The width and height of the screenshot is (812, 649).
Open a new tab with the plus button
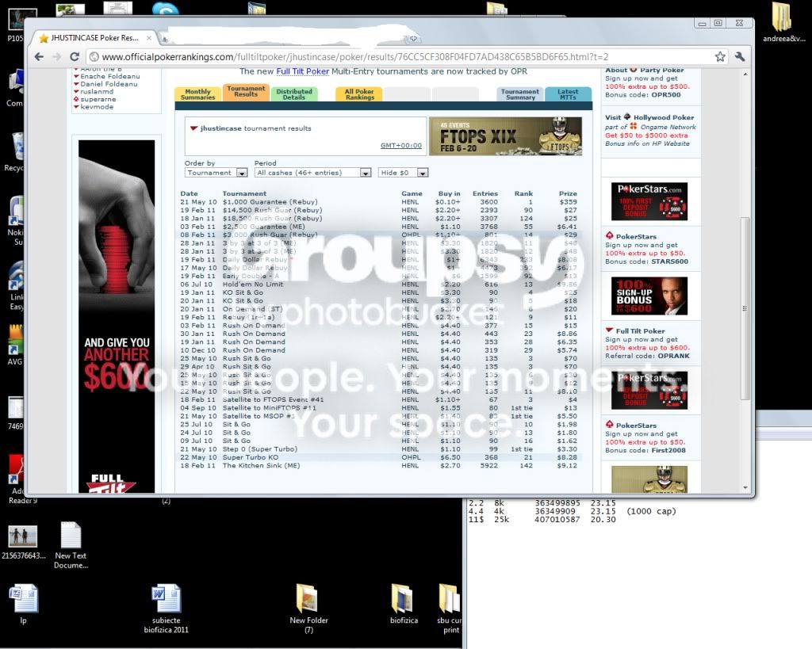click(x=414, y=38)
